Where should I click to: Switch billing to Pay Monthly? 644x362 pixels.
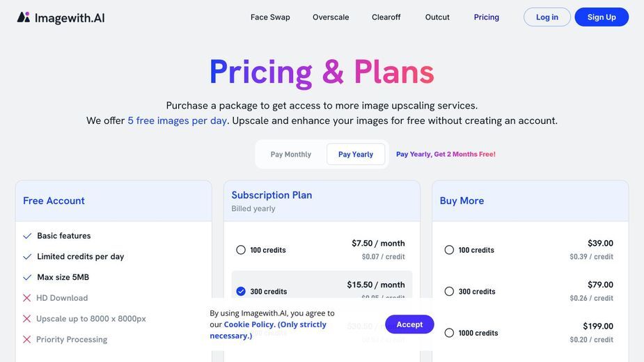[x=291, y=154]
